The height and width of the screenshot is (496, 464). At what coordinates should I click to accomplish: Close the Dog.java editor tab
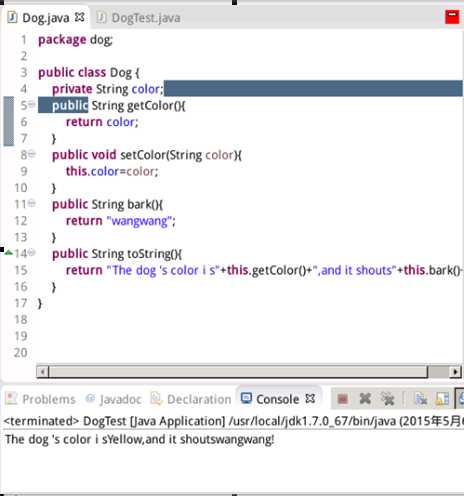tap(80, 17)
